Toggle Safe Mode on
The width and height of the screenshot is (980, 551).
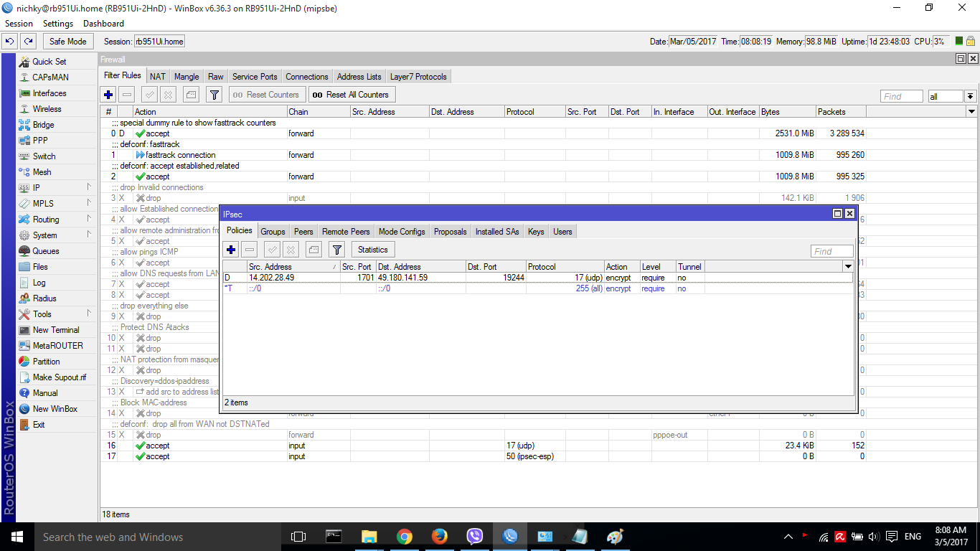(x=68, y=42)
